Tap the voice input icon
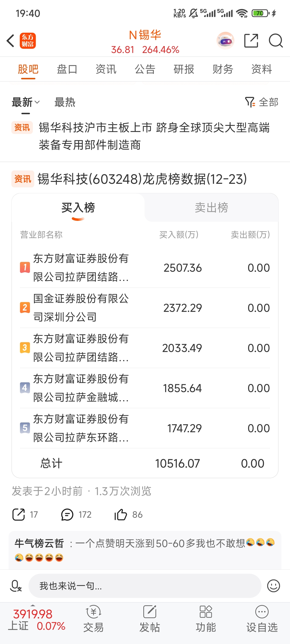The height and width of the screenshot is (644, 290). 15,586
